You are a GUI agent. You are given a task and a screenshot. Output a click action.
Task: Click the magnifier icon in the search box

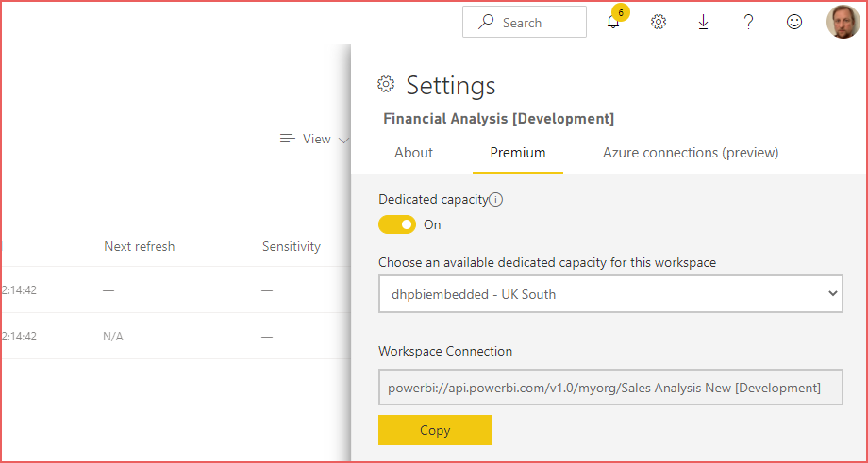click(x=486, y=22)
